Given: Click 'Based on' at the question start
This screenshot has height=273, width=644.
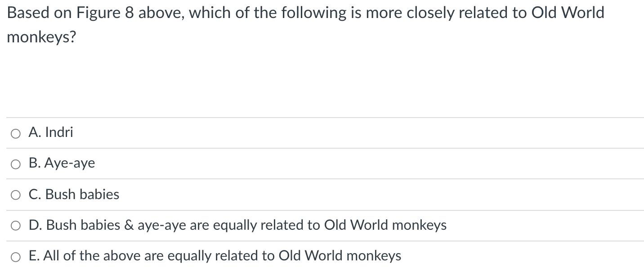Looking at the screenshot, I should tap(39, 13).
